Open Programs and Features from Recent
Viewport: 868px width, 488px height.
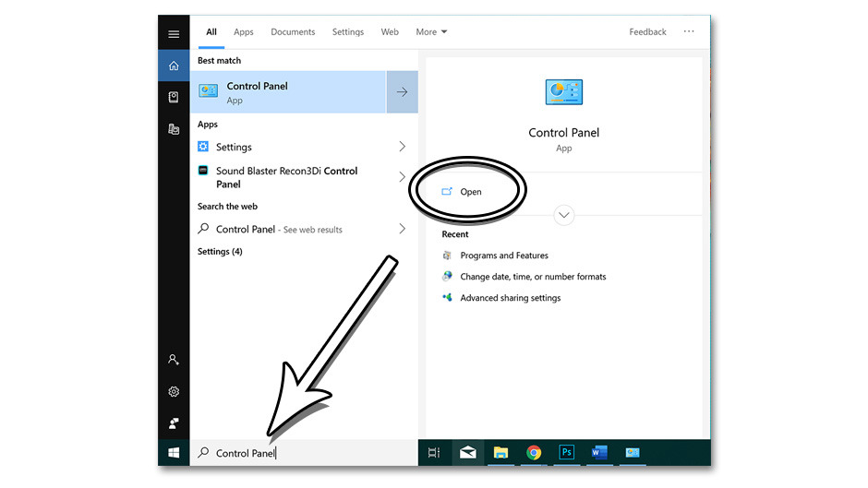tap(504, 255)
